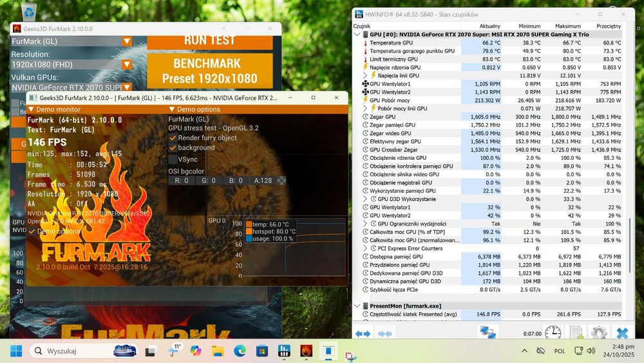Click RUN TEST button in FurMark

point(210,41)
